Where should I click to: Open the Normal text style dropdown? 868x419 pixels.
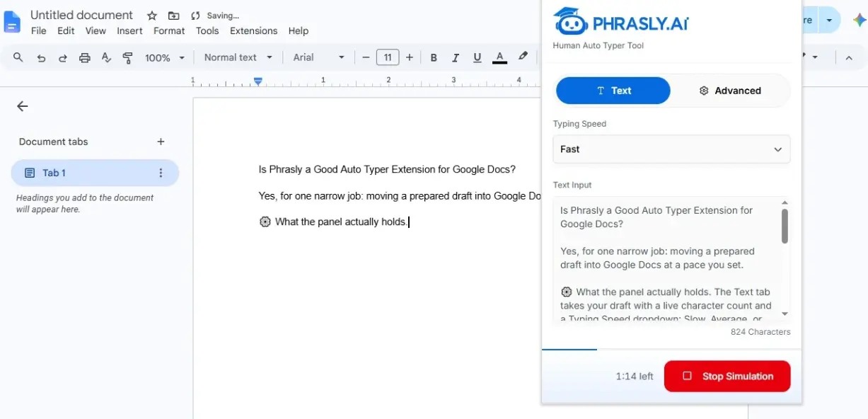238,57
